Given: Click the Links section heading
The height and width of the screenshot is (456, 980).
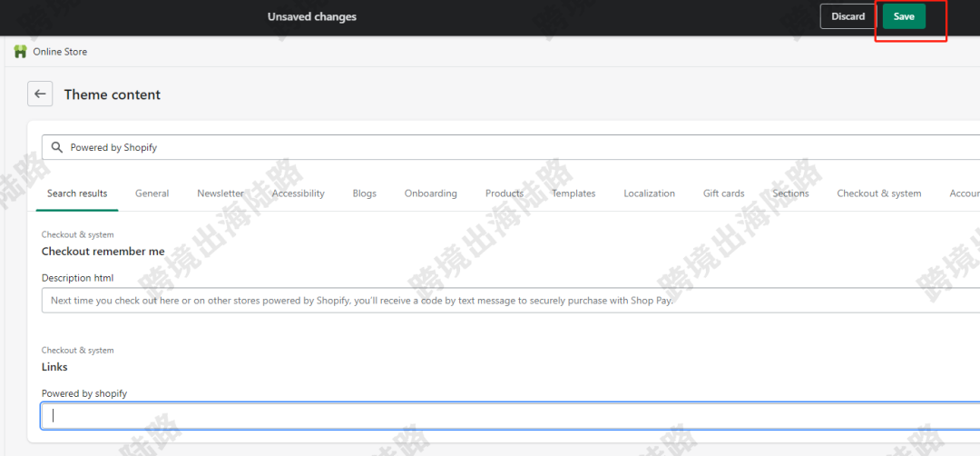Looking at the screenshot, I should [54, 367].
